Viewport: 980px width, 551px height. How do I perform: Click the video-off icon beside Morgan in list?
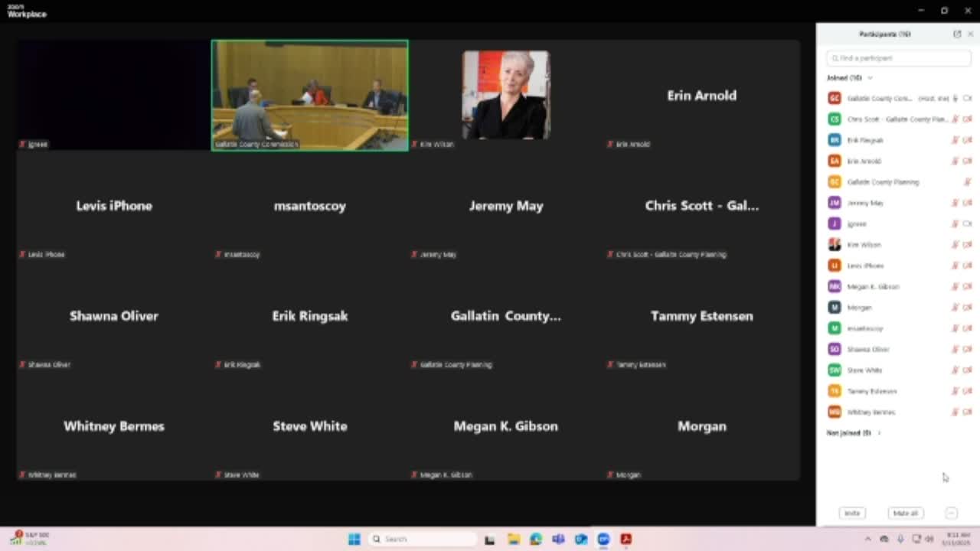[967, 308]
